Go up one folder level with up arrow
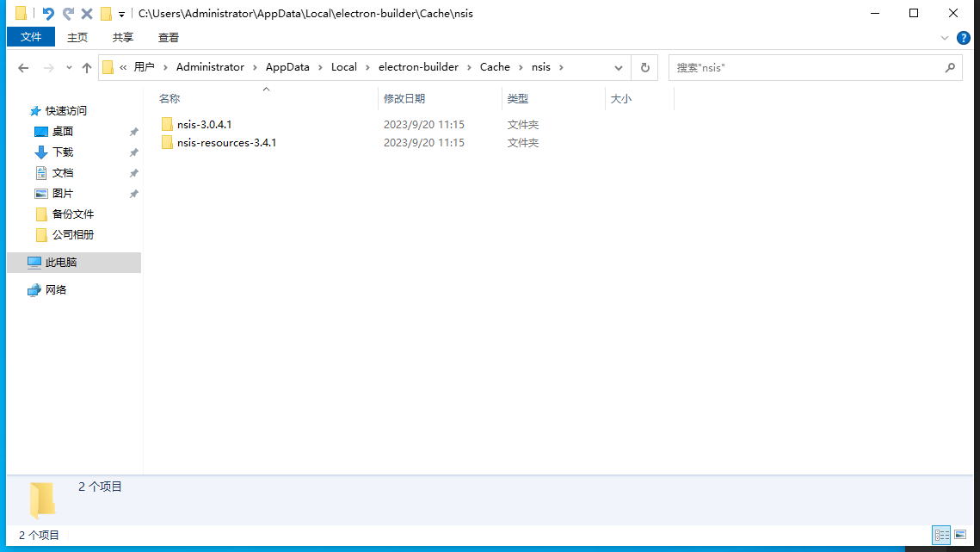The image size is (980, 552). click(87, 68)
